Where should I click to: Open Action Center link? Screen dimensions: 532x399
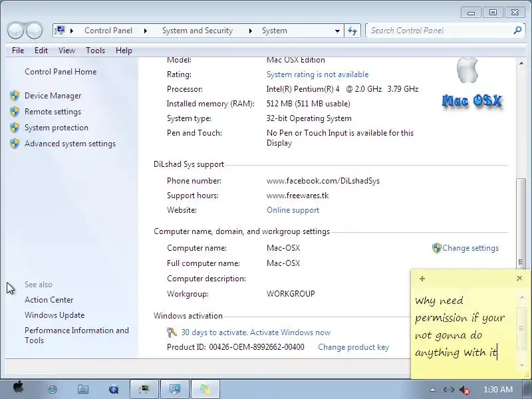(x=49, y=300)
